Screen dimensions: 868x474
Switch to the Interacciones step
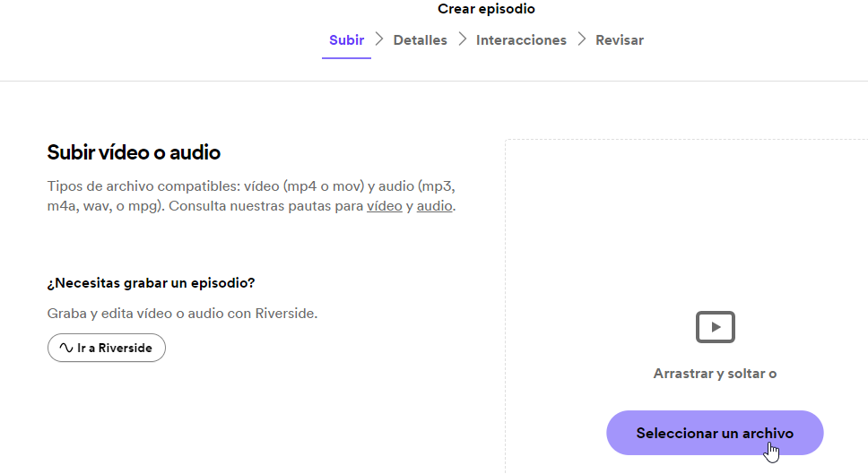[x=521, y=40]
